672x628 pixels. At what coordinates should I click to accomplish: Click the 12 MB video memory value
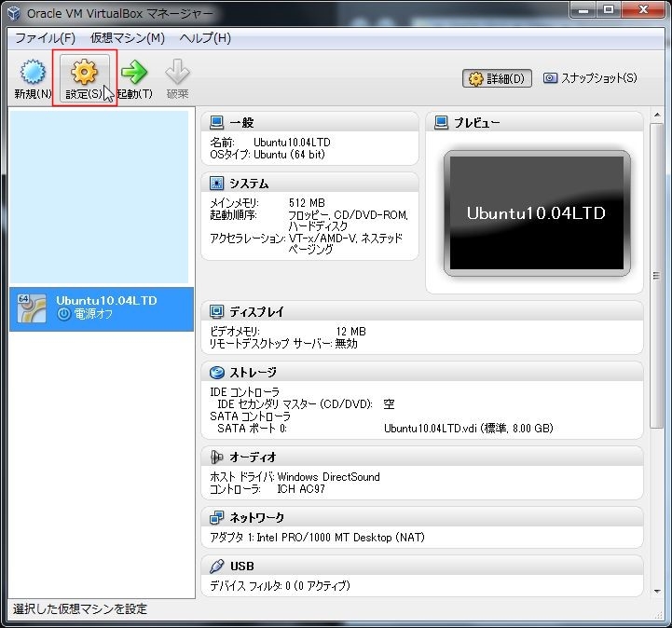point(351,332)
